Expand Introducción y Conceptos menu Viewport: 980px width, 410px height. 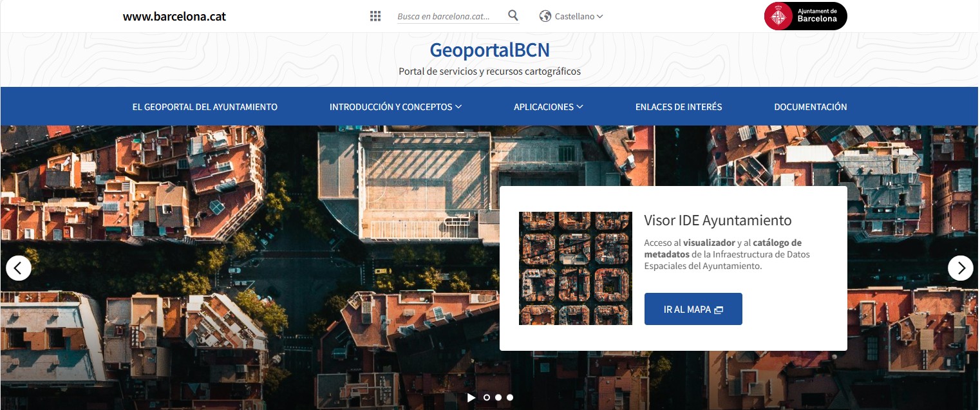[x=395, y=107]
